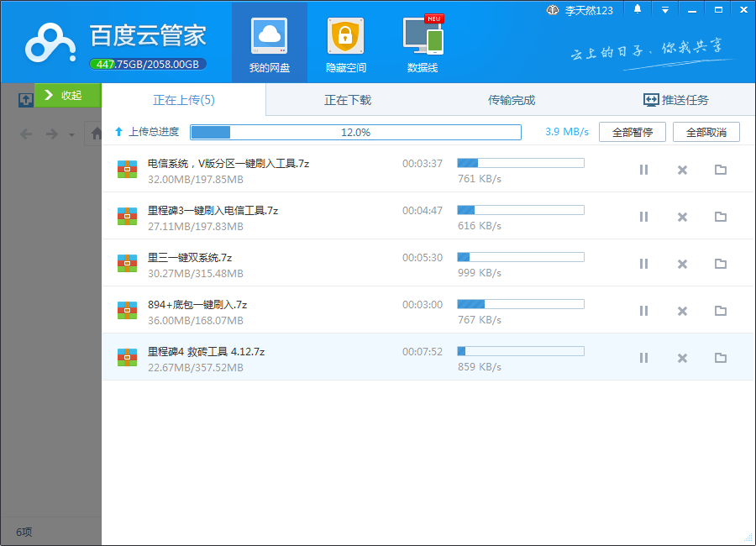Click the size 36.00MB/168.07MB
Viewport: 756px width, 546px height.
click(x=195, y=321)
